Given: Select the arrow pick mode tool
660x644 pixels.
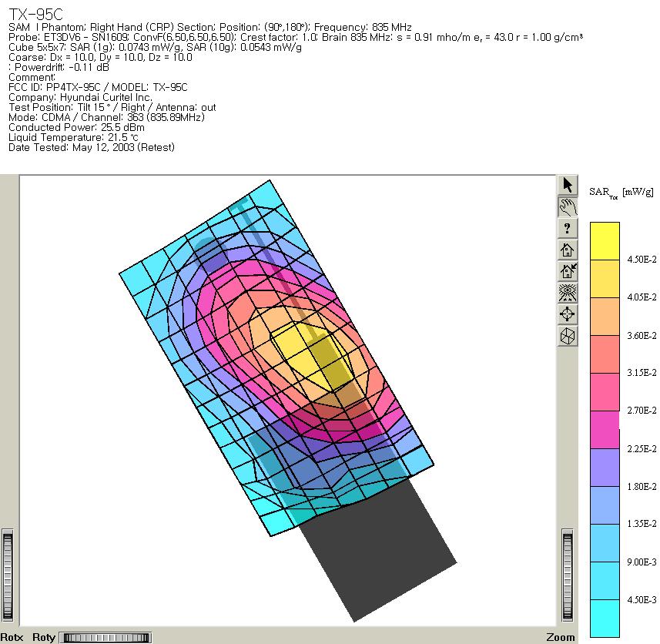Looking at the screenshot, I should coord(568,185).
